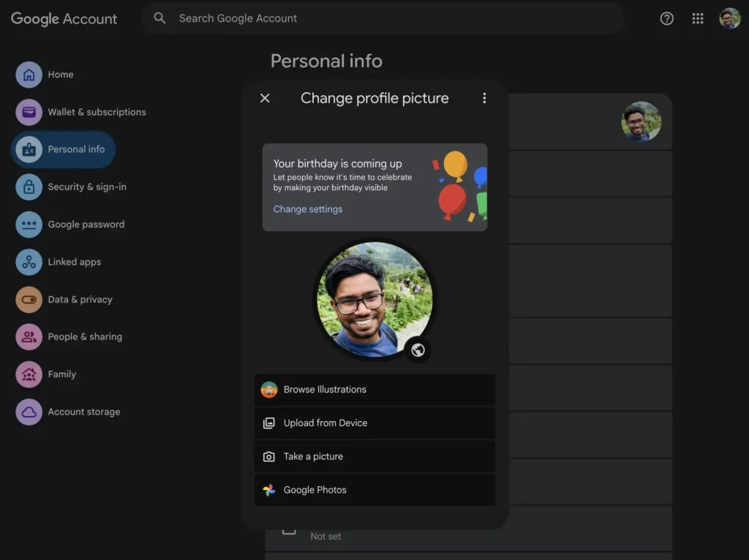Open the account avatar in the top bar
This screenshot has height=560, width=749.
pyautogui.click(x=730, y=18)
